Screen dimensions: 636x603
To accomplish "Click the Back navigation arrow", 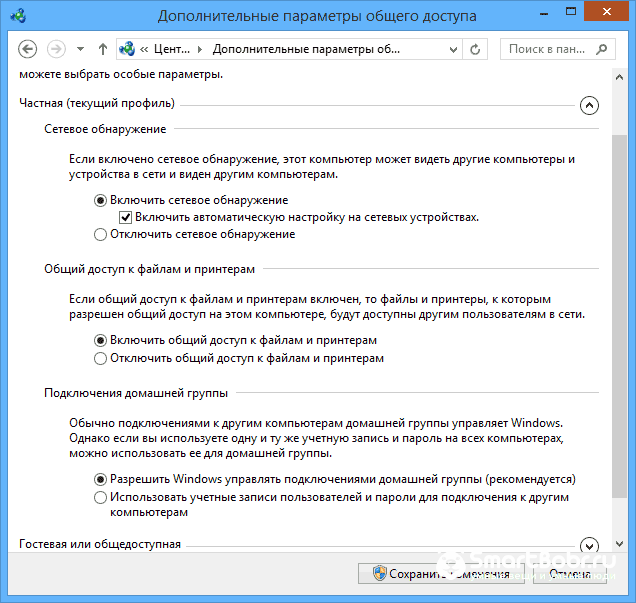I will coord(27,49).
